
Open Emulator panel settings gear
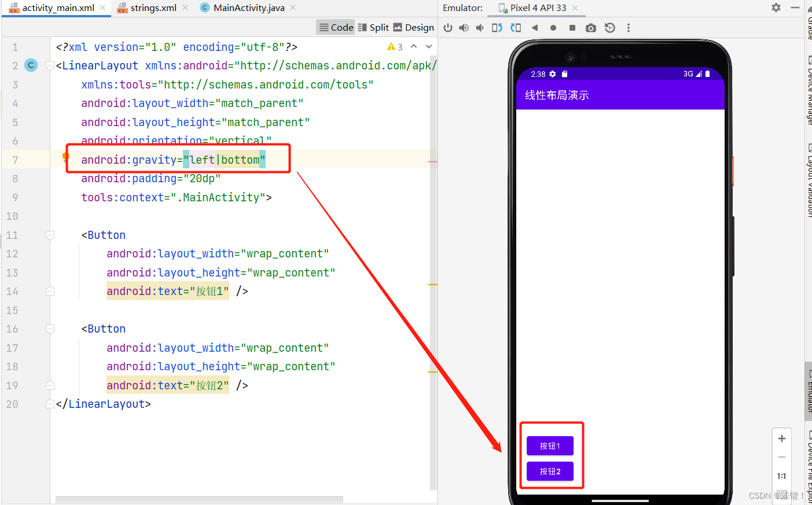pyautogui.click(x=776, y=8)
